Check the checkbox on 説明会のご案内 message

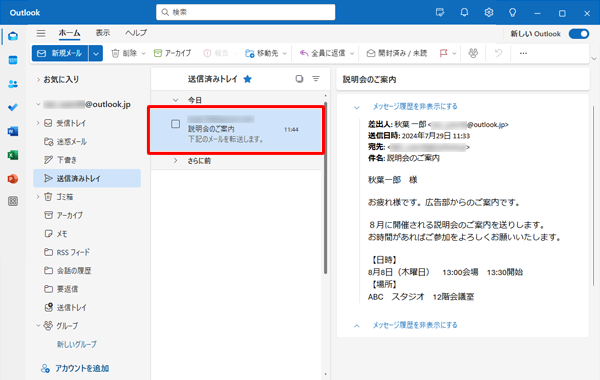tap(176, 124)
